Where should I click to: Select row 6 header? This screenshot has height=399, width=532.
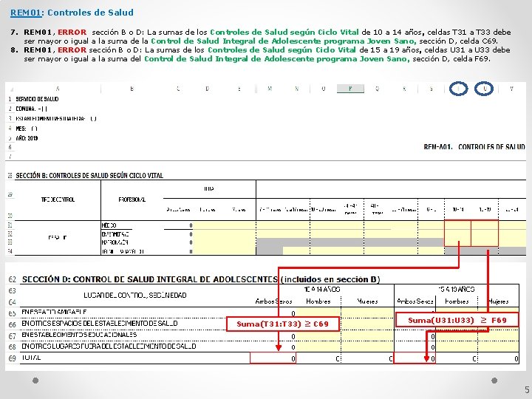pos(10,147)
